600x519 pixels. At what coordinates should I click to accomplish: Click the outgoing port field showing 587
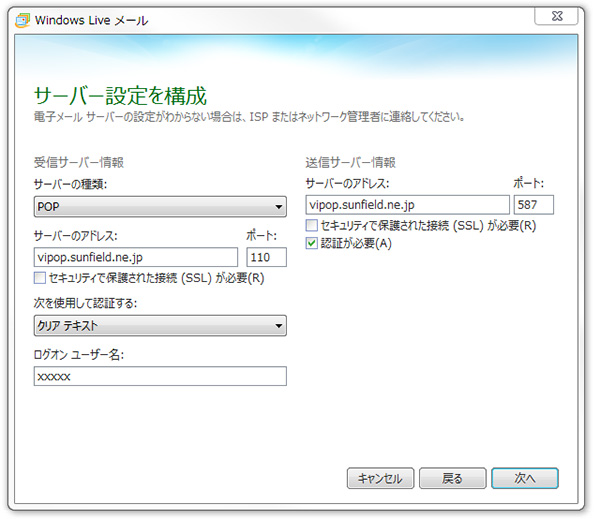tap(534, 205)
